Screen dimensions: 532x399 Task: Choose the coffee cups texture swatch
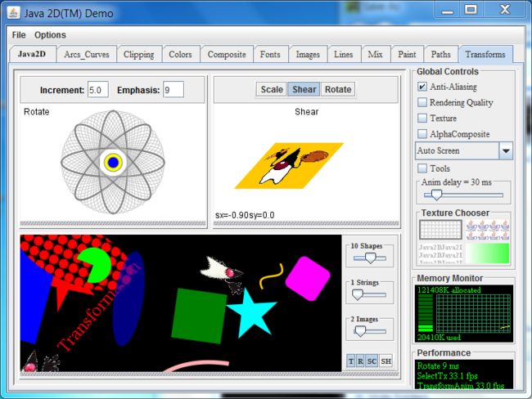[488, 230]
